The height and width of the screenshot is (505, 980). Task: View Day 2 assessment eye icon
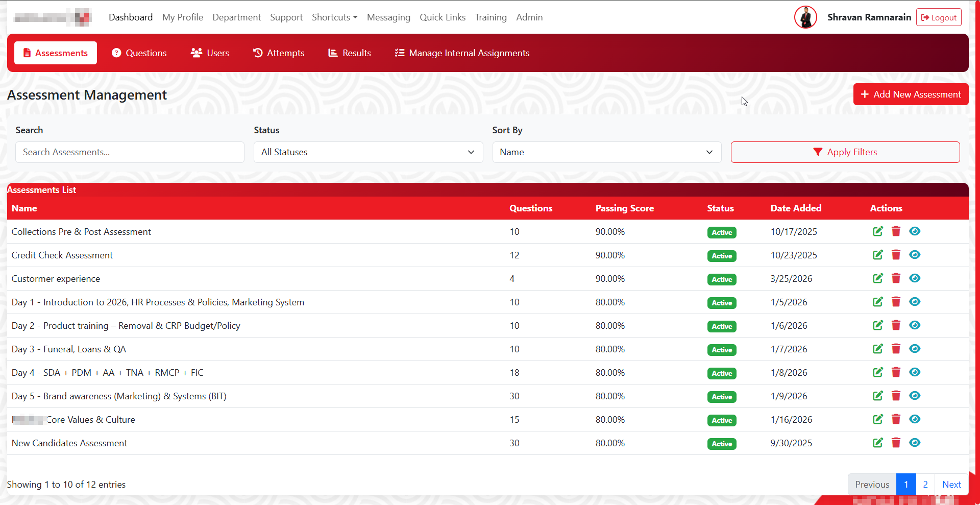(x=915, y=325)
